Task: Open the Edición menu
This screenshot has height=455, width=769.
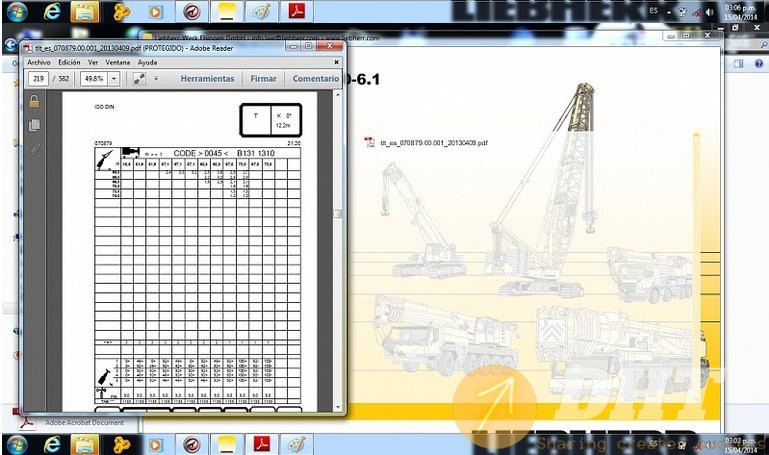Action: pyautogui.click(x=69, y=62)
